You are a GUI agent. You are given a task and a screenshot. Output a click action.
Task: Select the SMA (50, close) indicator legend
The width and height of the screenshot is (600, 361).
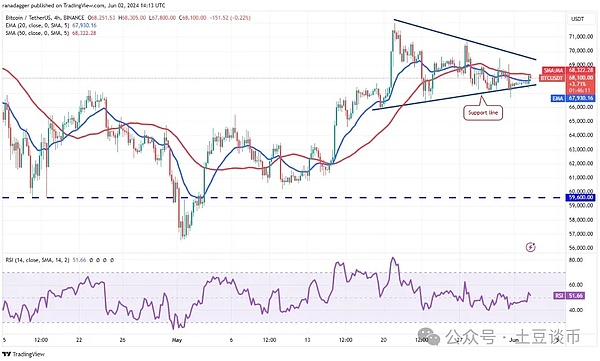[51, 33]
